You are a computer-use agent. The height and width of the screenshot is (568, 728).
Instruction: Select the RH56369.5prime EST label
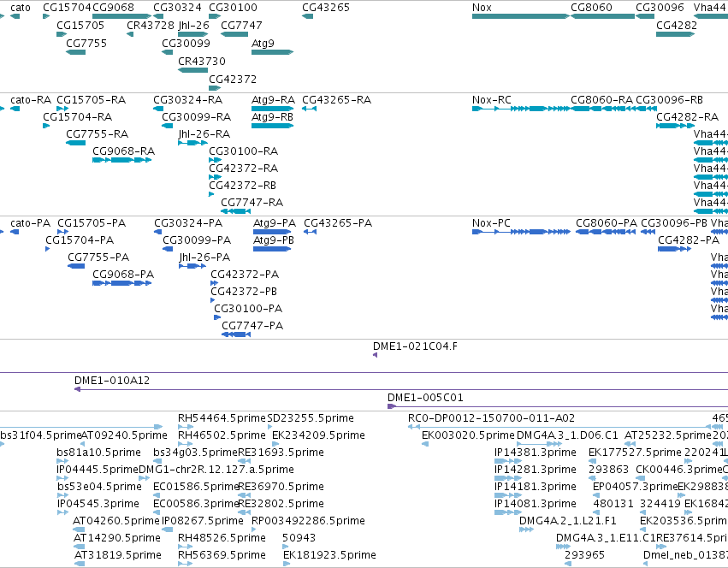pos(222,555)
